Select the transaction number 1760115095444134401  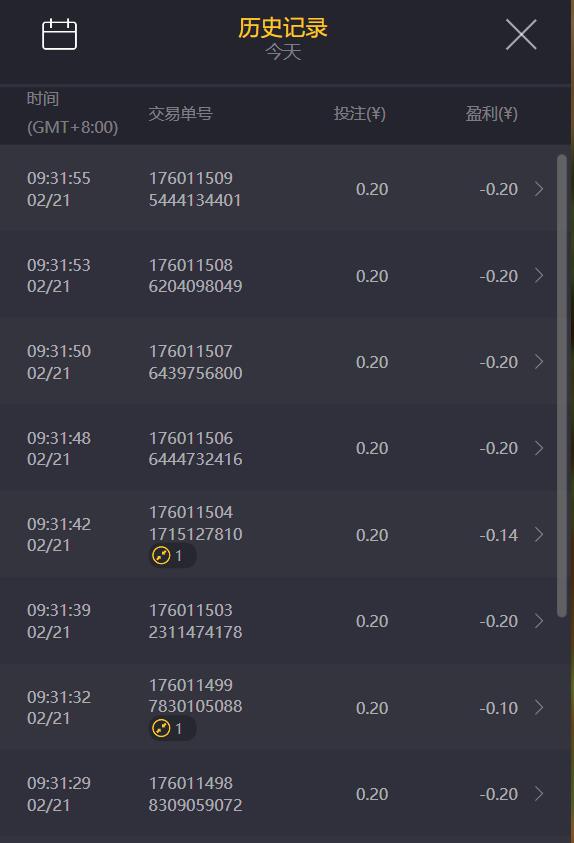195,189
